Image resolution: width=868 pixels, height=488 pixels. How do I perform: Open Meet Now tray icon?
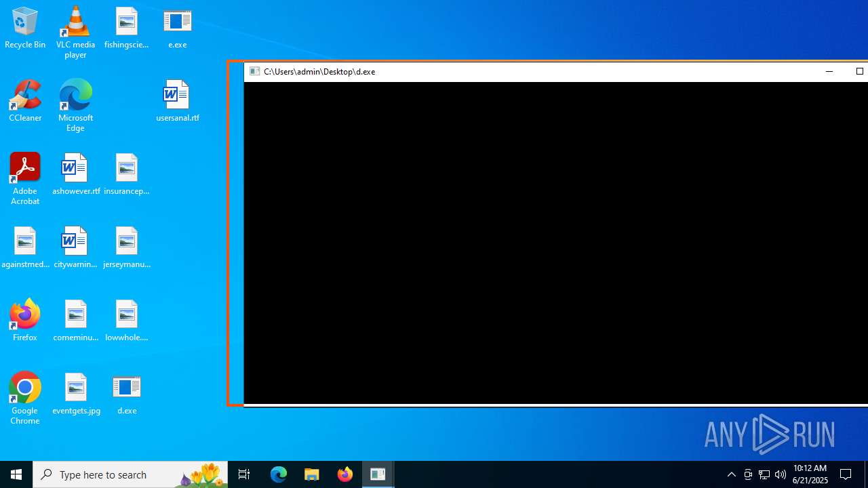[x=748, y=474]
